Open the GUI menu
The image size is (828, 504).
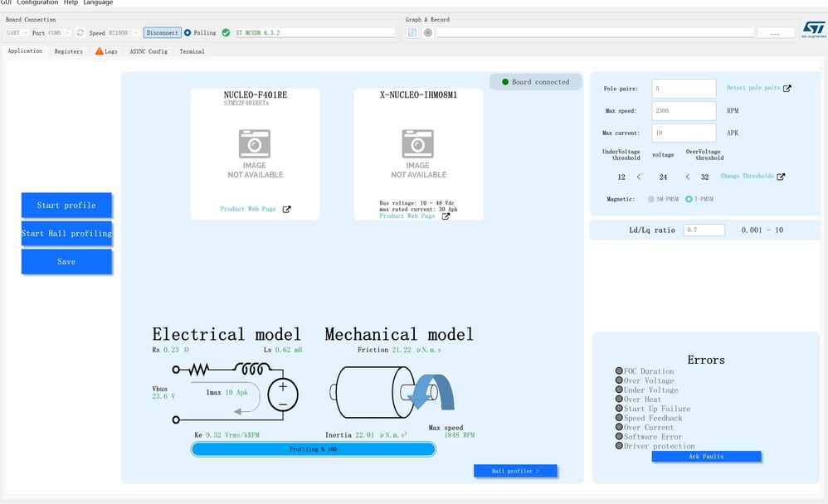click(6, 2)
